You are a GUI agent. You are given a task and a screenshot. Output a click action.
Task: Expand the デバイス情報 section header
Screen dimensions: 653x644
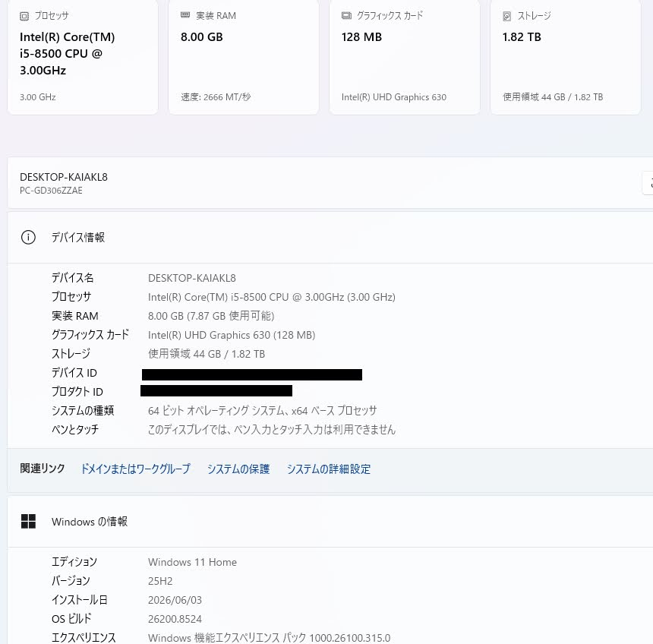click(x=330, y=238)
